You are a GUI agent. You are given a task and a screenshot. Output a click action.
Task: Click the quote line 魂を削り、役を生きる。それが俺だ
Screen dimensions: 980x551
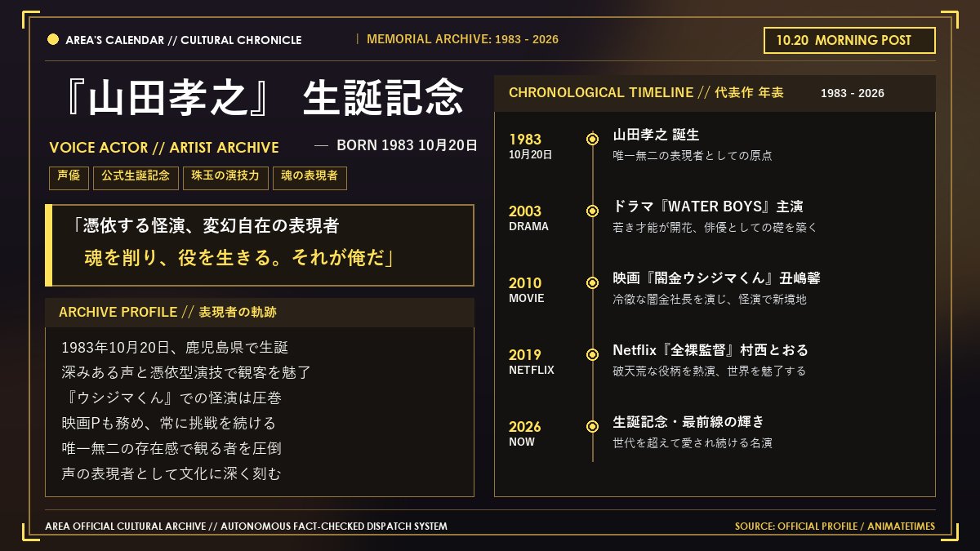pos(240,258)
